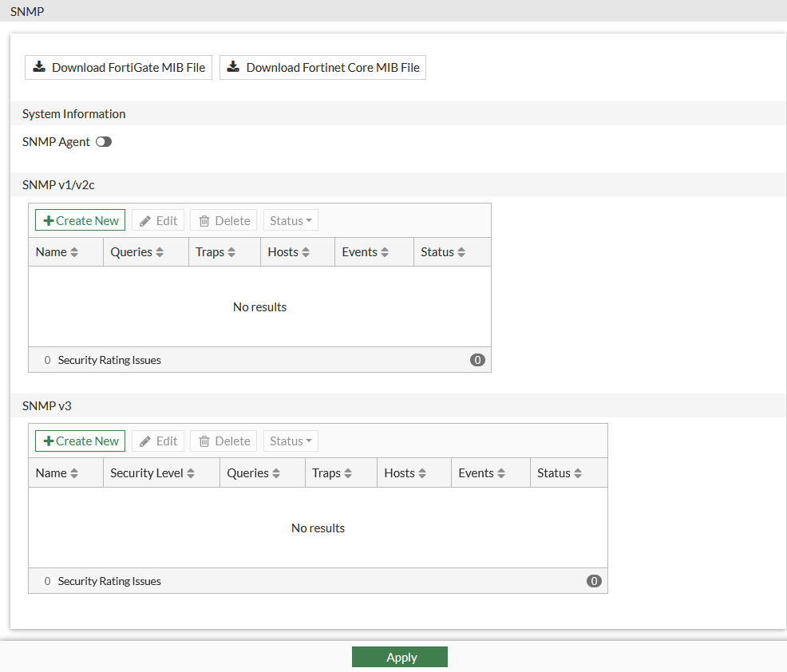
Task: Expand Security Rating Issues in v1/v2c table
Action: click(109, 360)
